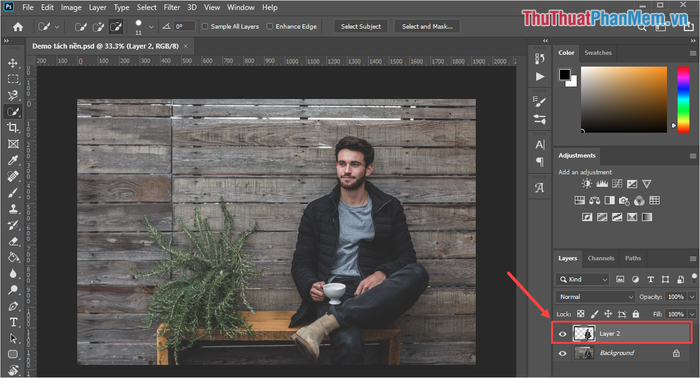Image resolution: width=700 pixels, height=378 pixels.
Task: Open the Fill slider dropdown arrow
Action: pos(692,314)
